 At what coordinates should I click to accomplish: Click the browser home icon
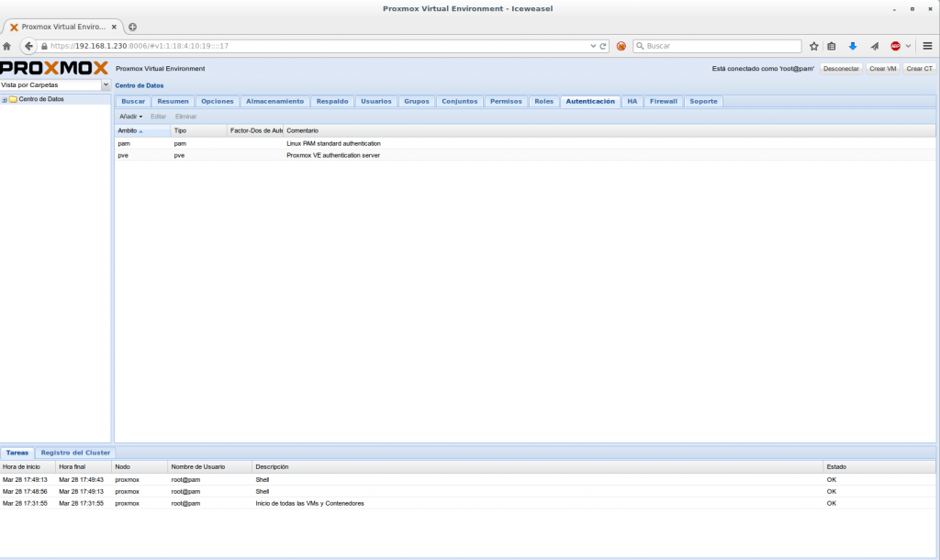click(7, 45)
